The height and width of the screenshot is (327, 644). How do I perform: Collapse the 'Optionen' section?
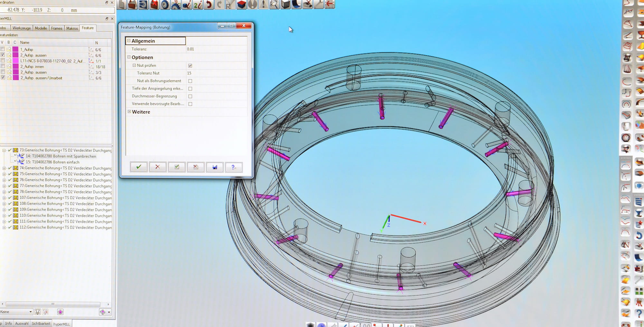(129, 57)
